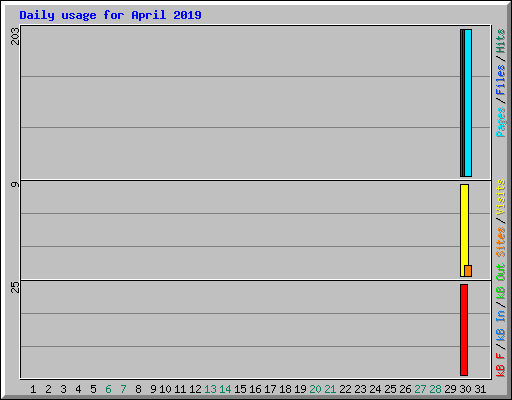This screenshot has width=512, height=400.
Task: Click day 18 on the x-axis
Action: 285,389
